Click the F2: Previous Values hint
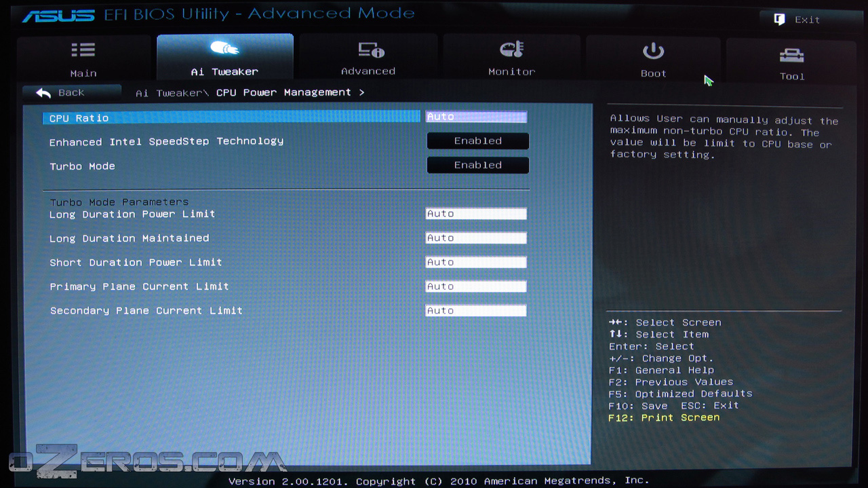 coord(671,382)
